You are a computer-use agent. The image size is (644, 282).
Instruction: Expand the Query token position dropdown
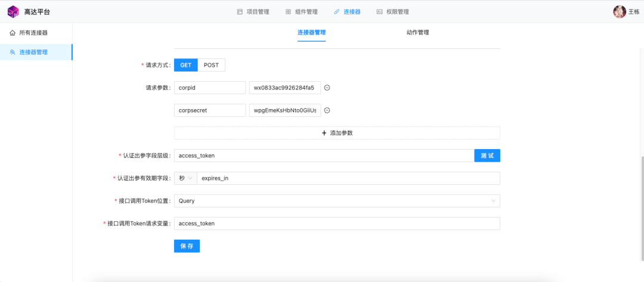click(x=337, y=201)
